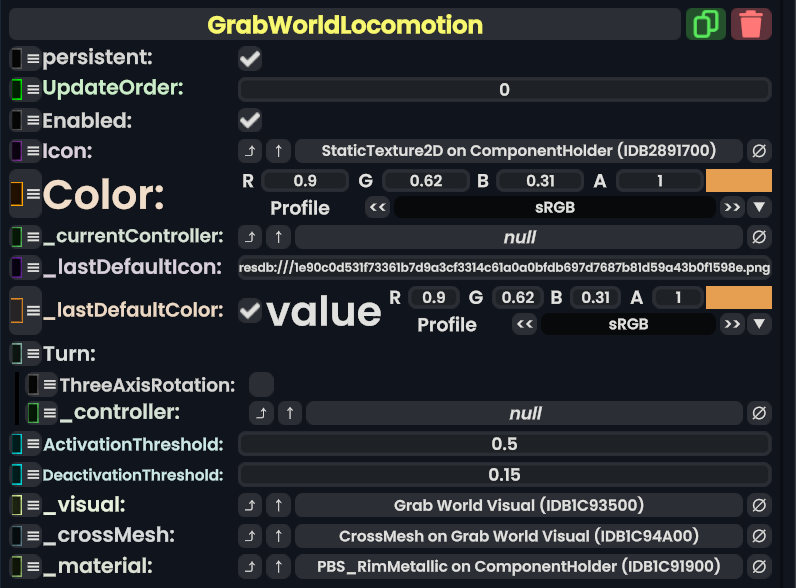The height and width of the screenshot is (588, 796).
Task: Click the hamburger menu icon next to Enabled
Action: click(33, 121)
